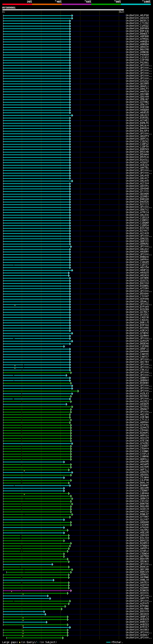Click hit label UniRef100_Q7QEH2
The image size is (153, 644).
pos(137,333)
